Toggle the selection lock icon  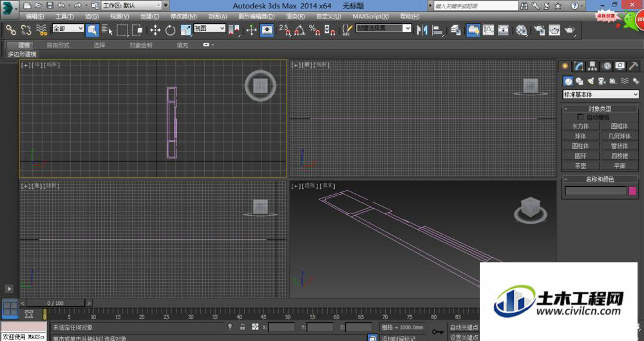tap(243, 327)
